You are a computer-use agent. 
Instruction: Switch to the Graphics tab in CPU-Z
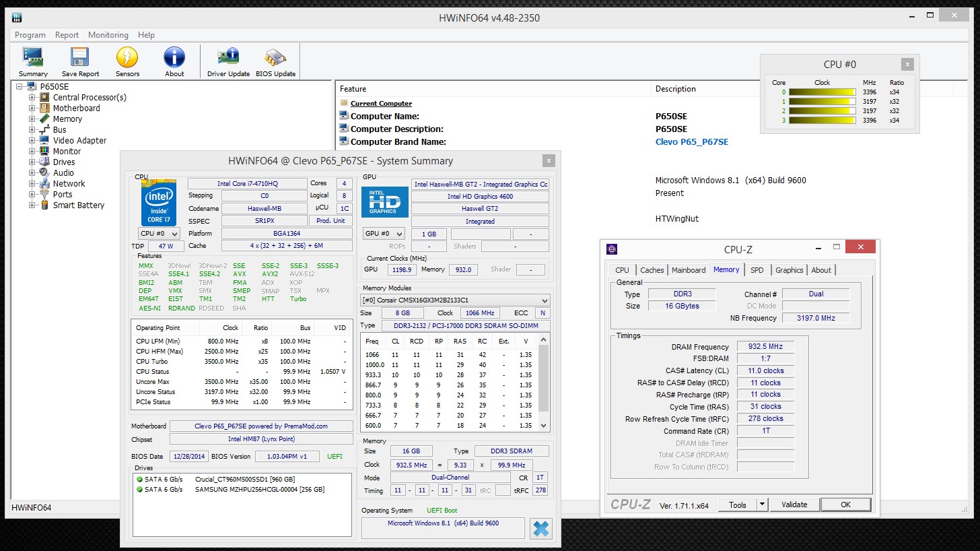click(789, 270)
